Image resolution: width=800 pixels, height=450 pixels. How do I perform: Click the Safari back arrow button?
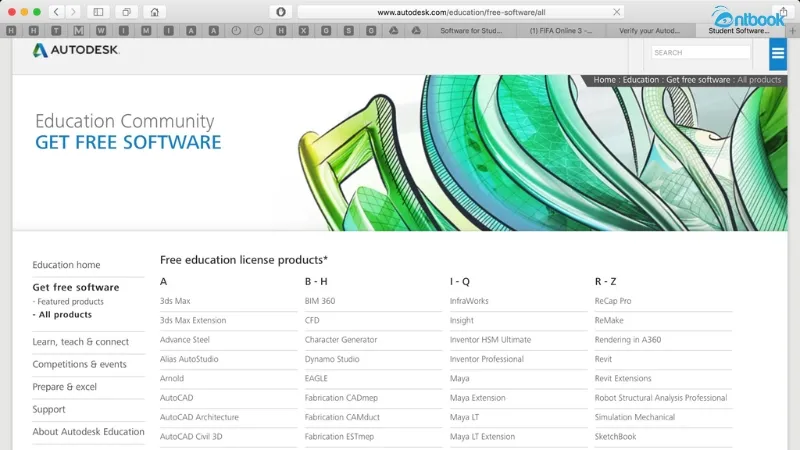(x=55, y=12)
